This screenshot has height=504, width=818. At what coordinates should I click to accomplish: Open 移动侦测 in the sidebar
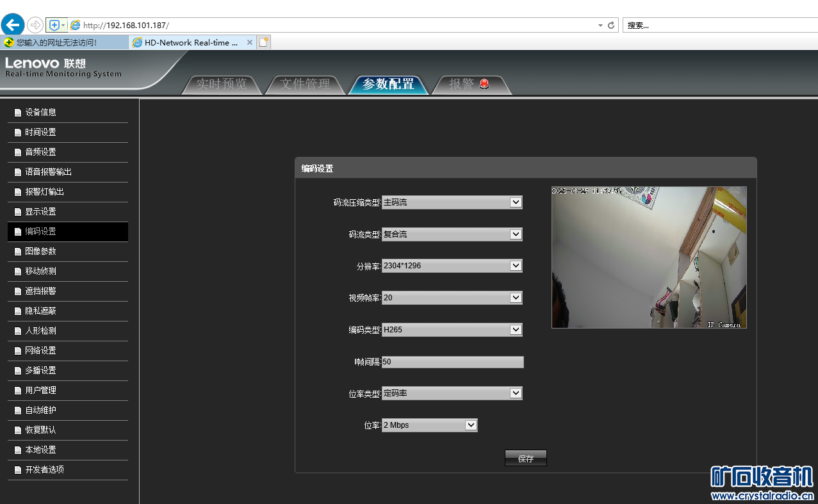click(68, 272)
